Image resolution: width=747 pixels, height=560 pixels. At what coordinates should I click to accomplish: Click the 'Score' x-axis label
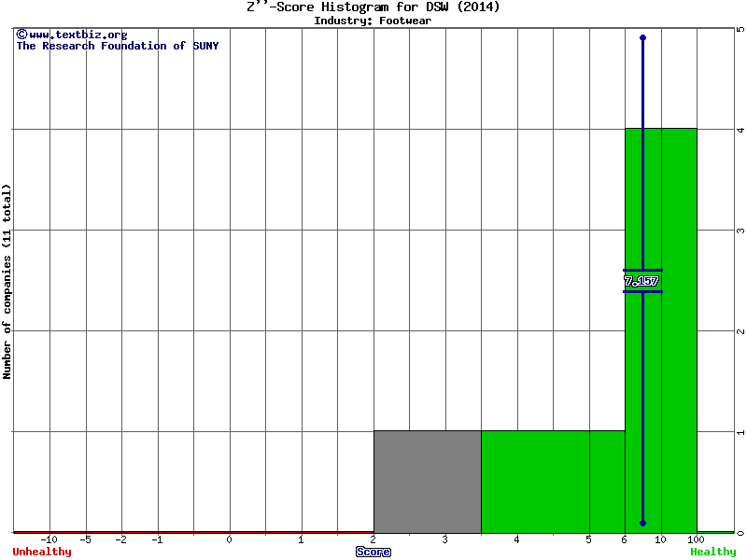click(373, 552)
